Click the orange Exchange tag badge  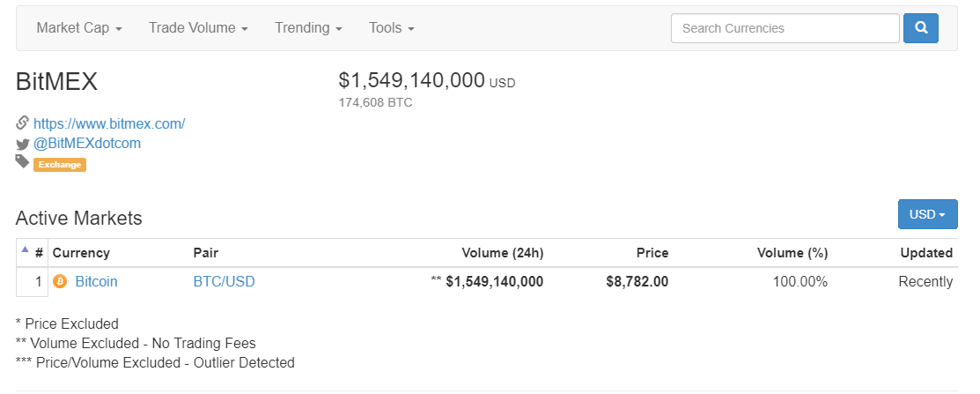(x=59, y=165)
